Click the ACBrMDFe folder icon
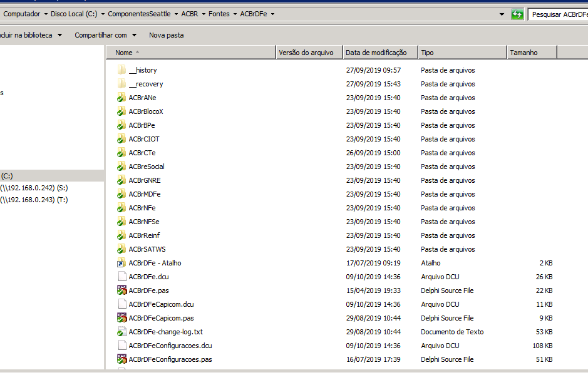This screenshot has height=375, width=588. pos(121,194)
